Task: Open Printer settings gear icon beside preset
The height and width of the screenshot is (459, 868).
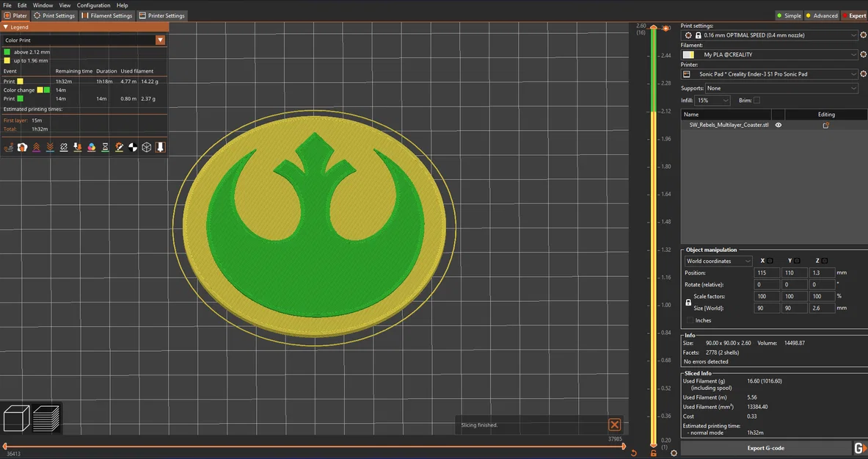Action: [x=863, y=73]
